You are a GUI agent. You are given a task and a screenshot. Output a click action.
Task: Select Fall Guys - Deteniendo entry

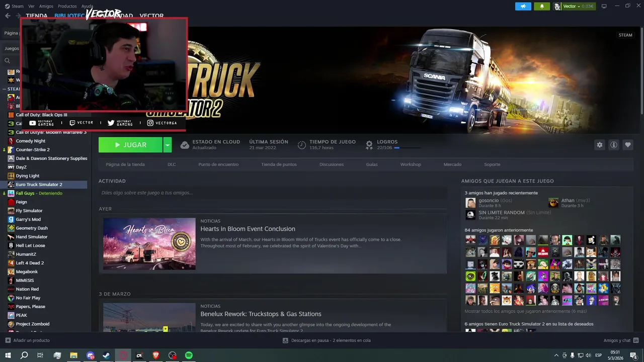click(x=39, y=193)
